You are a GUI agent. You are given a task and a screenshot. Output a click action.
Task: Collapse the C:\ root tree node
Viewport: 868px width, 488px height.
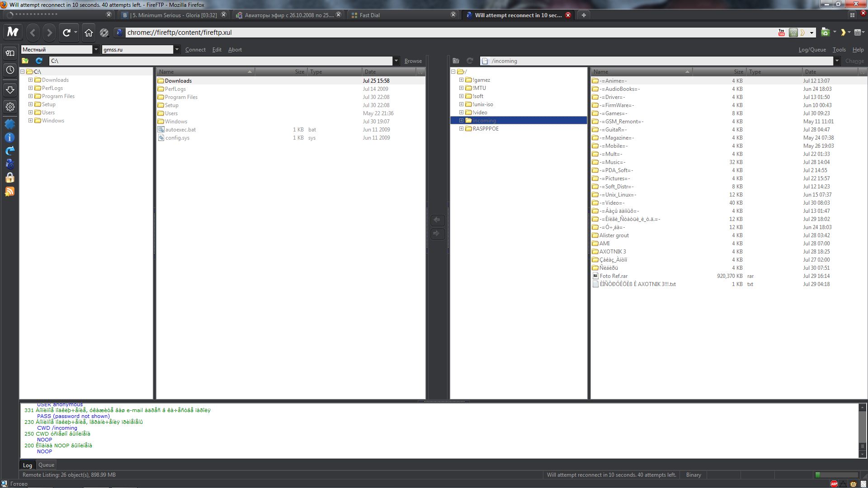click(x=23, y=71)
